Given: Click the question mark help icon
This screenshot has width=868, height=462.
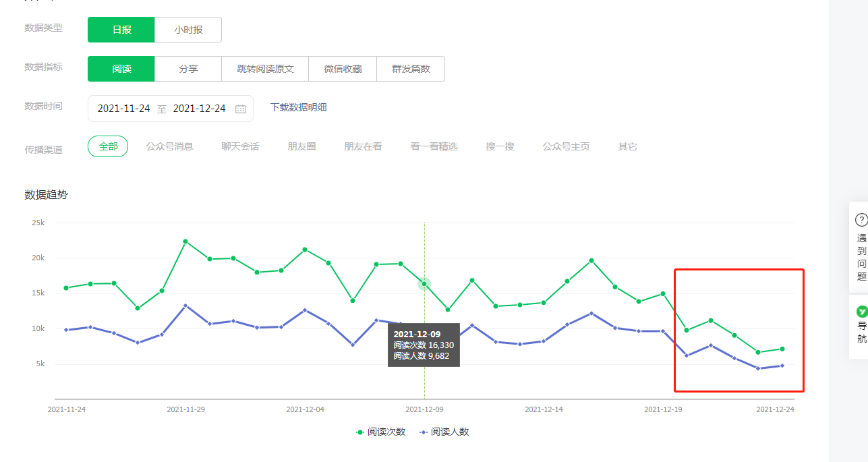Looking at the screenshot, I should click(x=861, y=220).
